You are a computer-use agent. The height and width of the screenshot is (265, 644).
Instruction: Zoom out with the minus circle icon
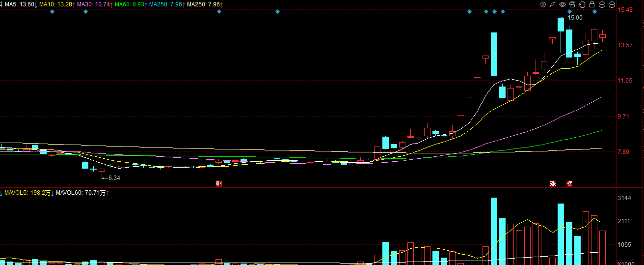tap(612, 4)
